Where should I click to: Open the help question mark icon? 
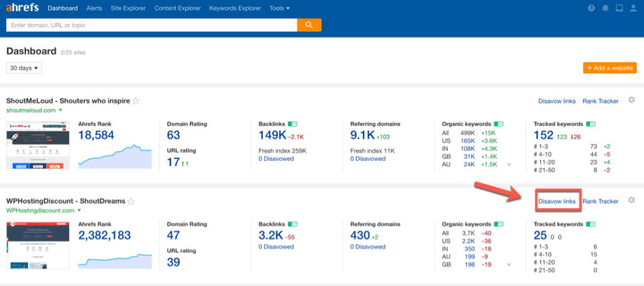[591, 8]
